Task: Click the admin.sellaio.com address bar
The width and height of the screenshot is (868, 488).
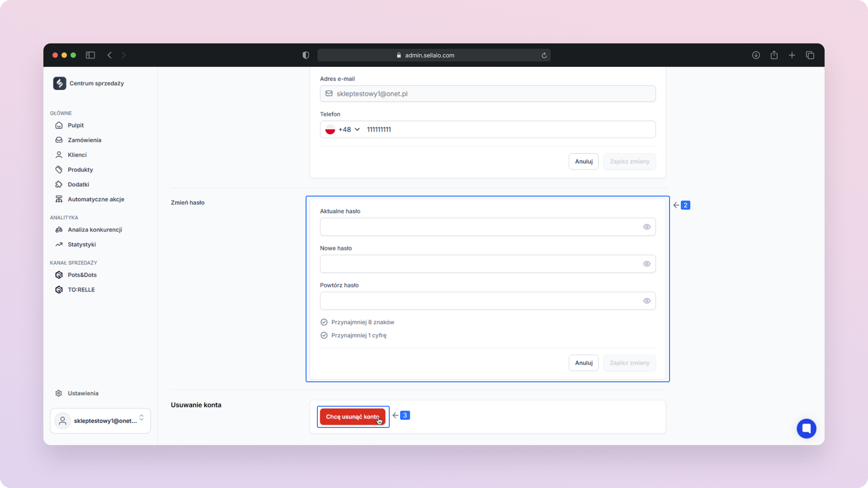Action: coord(434,55)
